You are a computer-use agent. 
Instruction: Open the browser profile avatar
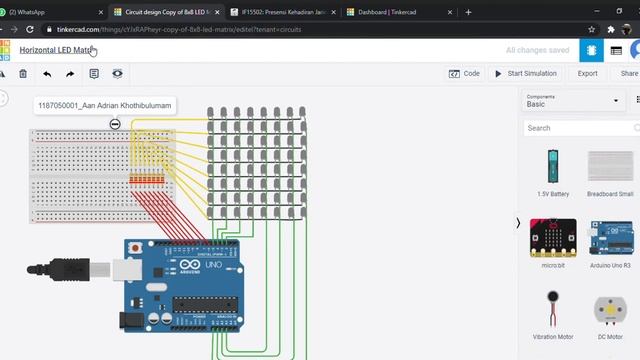[627, 29]
